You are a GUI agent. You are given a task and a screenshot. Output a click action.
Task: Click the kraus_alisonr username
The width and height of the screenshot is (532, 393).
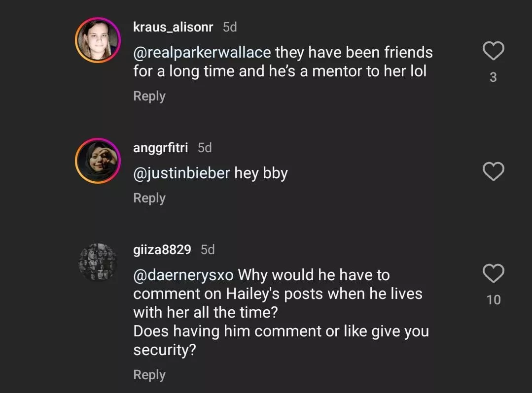pos(173,27)
